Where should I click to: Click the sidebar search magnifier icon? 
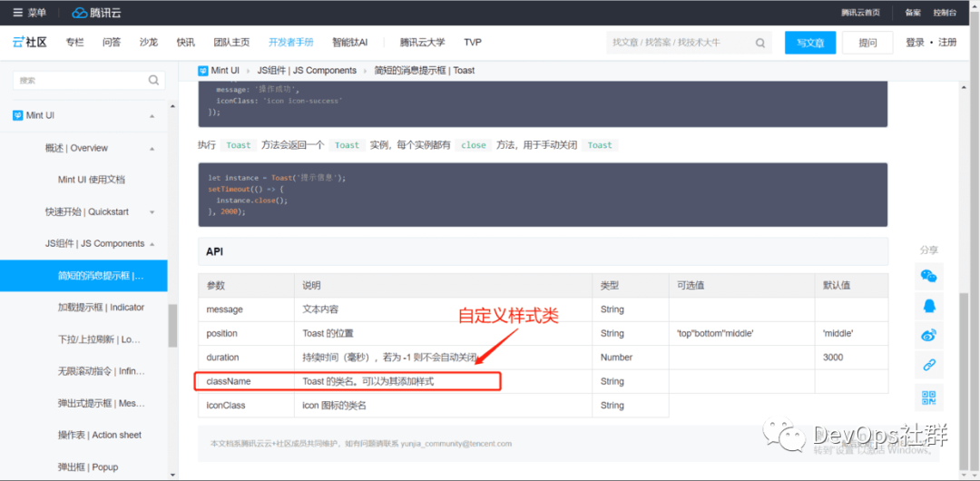[x=153, y=80]
